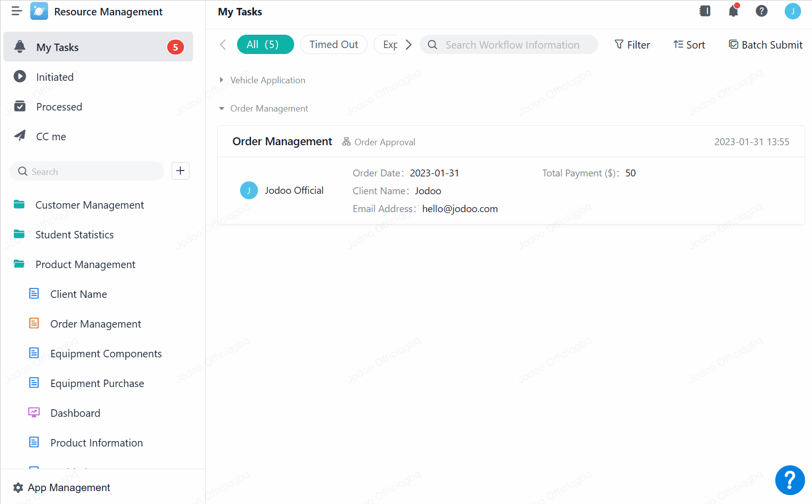Select the Timed Out tab
This screenshot has height=504, width=812.
(333, 45)
